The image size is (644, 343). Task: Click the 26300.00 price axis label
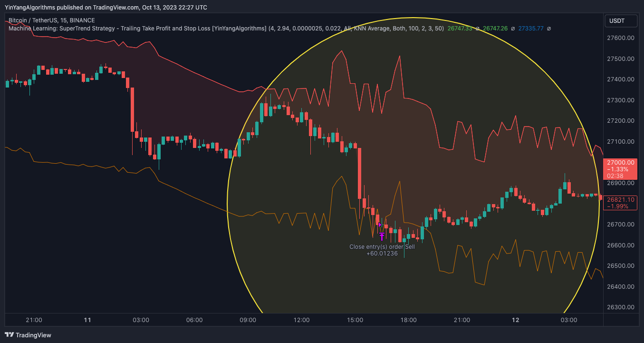pyautogui.click(x=621, y=307)
